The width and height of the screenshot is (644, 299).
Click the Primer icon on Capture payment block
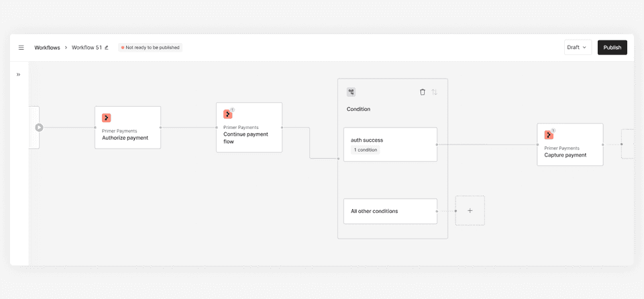(x=549, y=135)
